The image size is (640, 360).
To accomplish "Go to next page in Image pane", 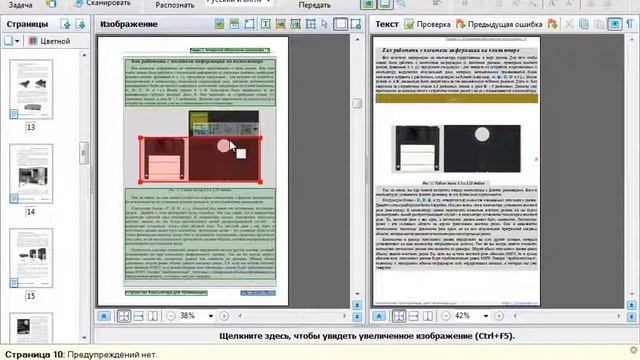I will (357, 317).
